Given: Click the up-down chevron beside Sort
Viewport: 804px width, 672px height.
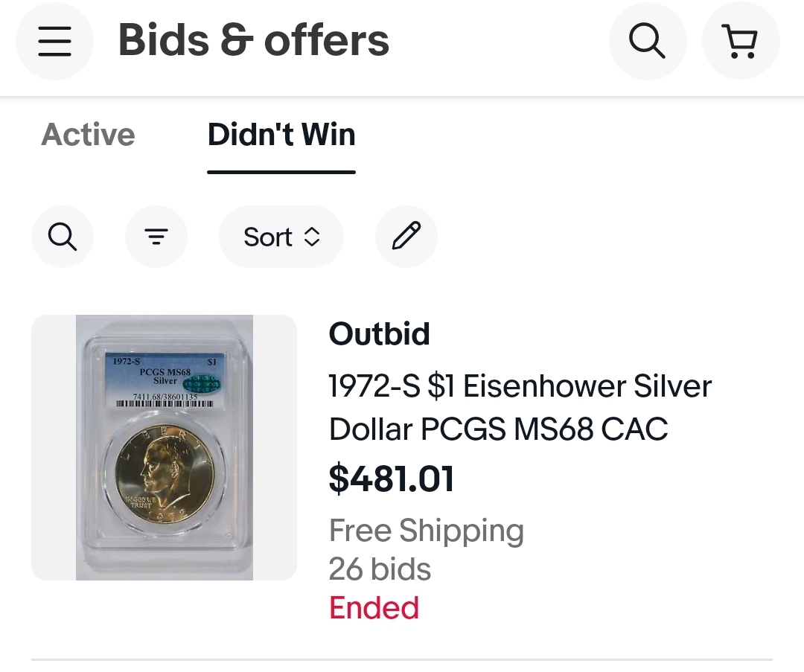Looking at the screenshot, I should coord(312,237).
